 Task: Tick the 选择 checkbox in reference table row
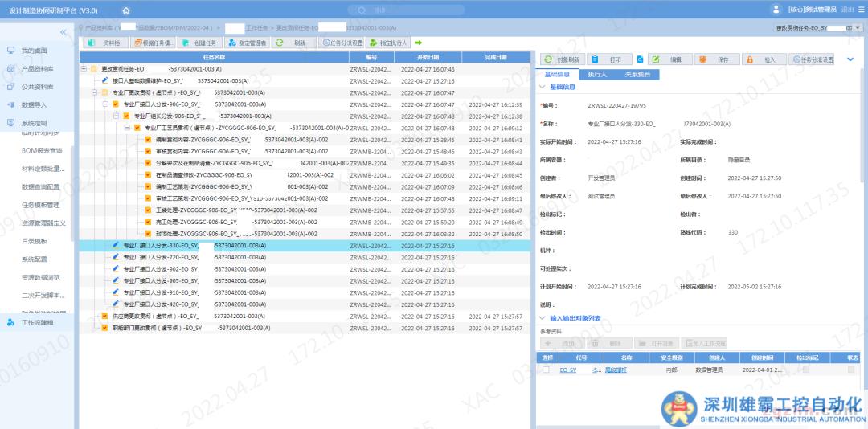point(547,370)
